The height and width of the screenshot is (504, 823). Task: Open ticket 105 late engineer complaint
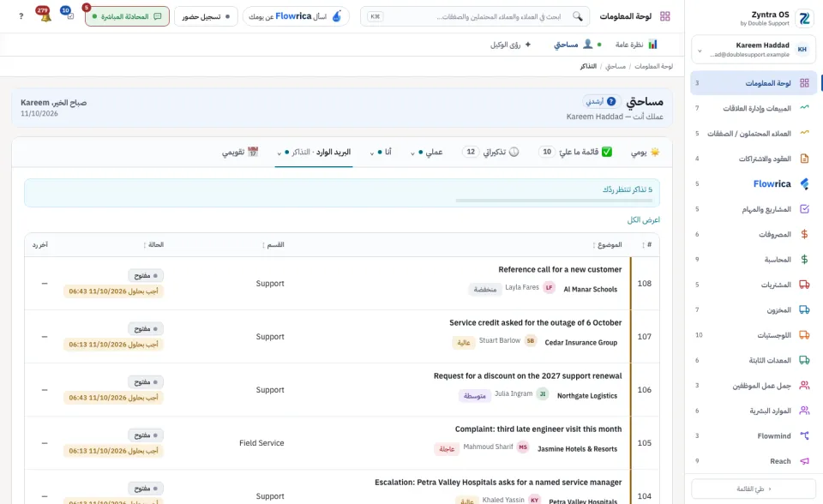click(538, 429)
